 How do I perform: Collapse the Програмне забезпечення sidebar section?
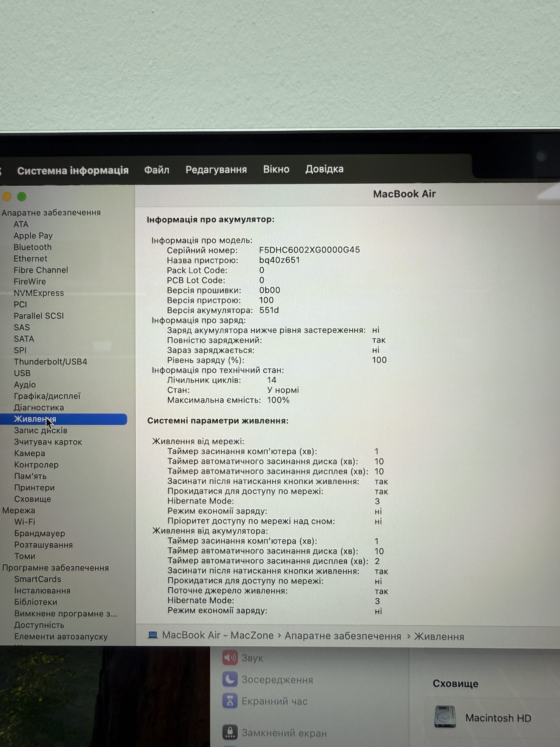(x=56, y=568)
